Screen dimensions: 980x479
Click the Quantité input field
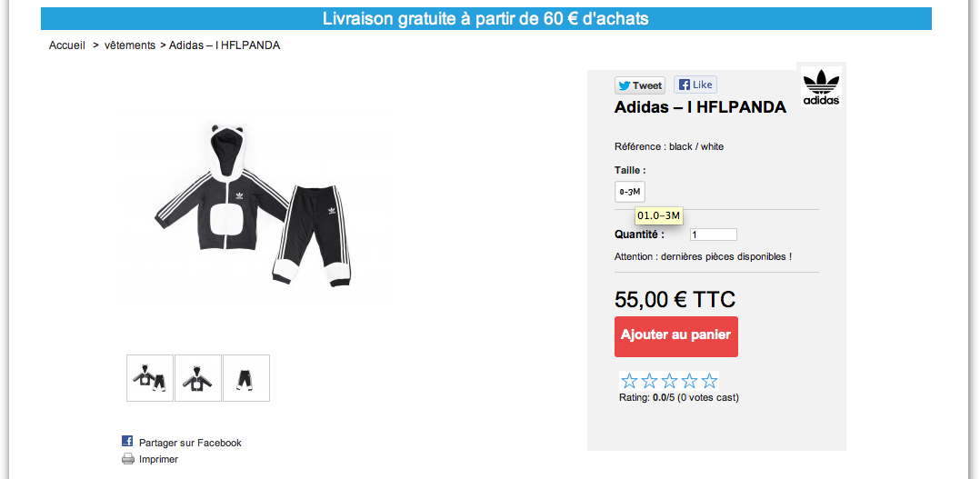coord(713,235)
